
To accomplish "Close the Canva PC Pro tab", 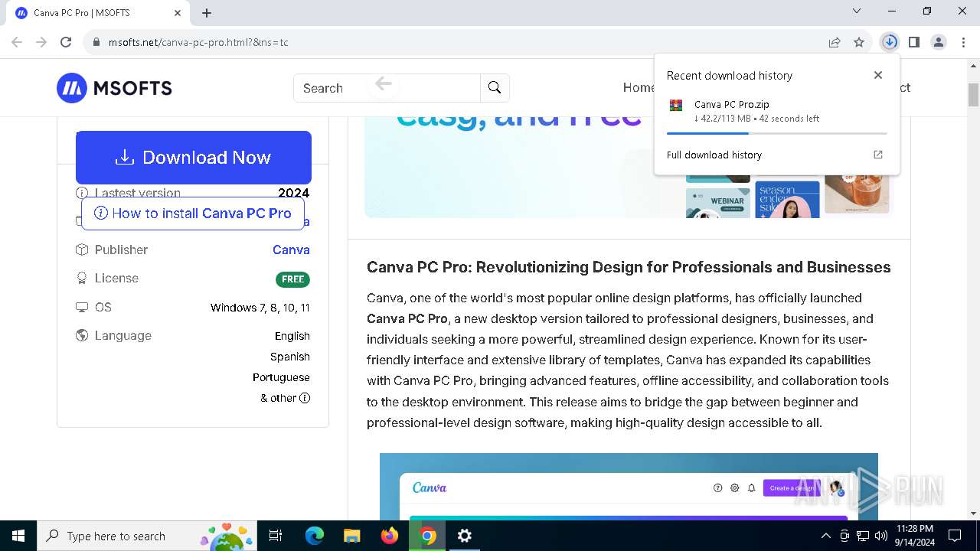I will [178, 13].
